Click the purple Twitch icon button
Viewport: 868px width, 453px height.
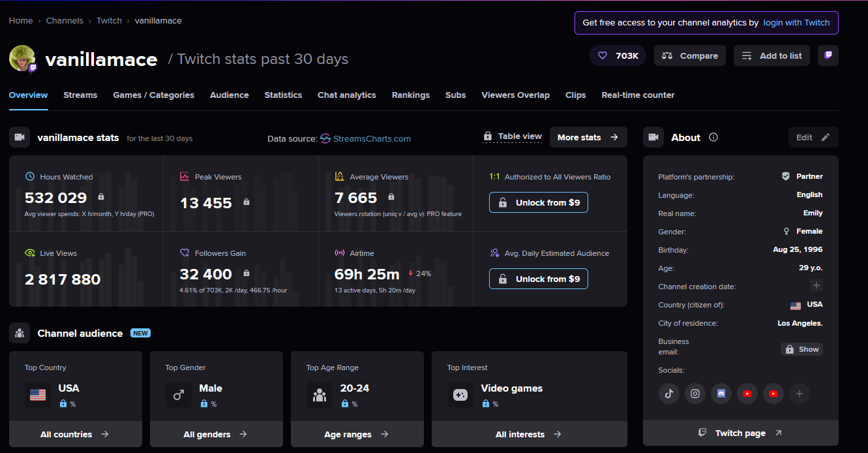tap(828, 55)
